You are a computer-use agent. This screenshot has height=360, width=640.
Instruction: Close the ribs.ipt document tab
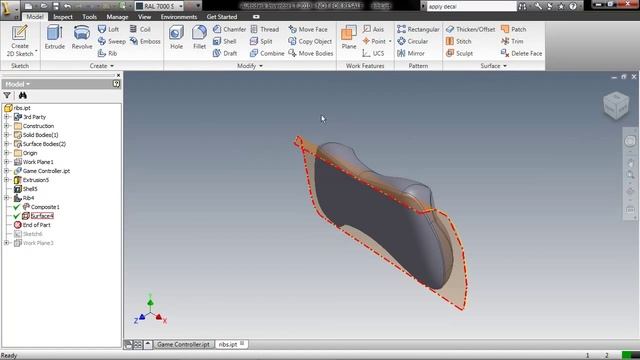tap(242, 344)
